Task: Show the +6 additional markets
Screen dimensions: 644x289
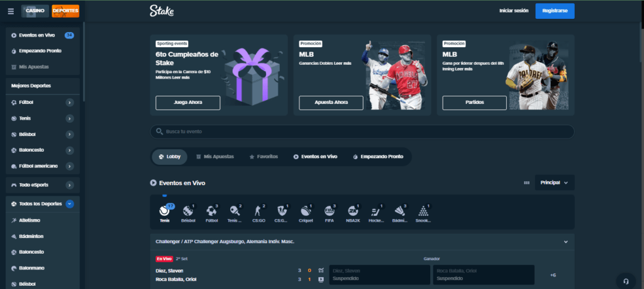Action: pos(553,275)
